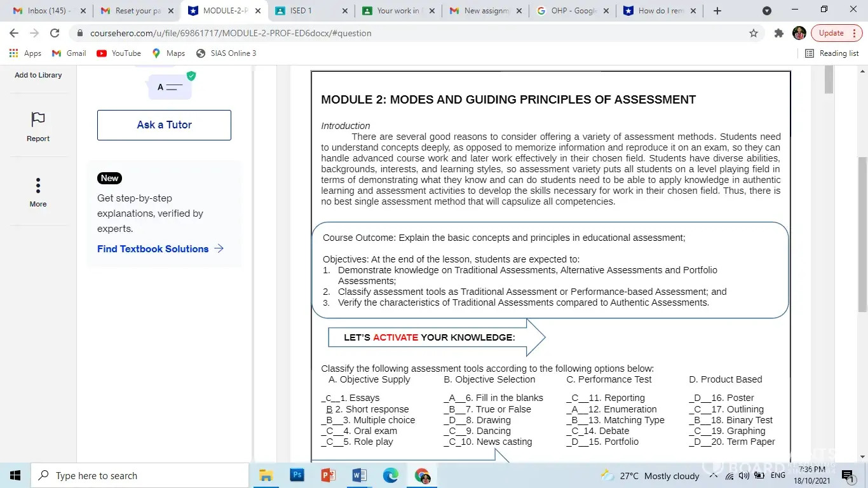Open the Maps bookmark
This screenshot has width=868, height=488.
(x=168, y=53)
